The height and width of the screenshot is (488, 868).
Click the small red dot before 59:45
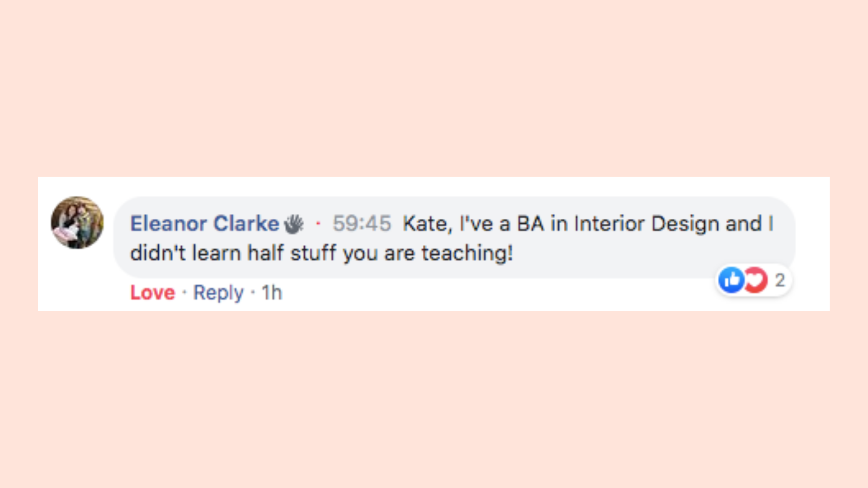coord(318,223)
